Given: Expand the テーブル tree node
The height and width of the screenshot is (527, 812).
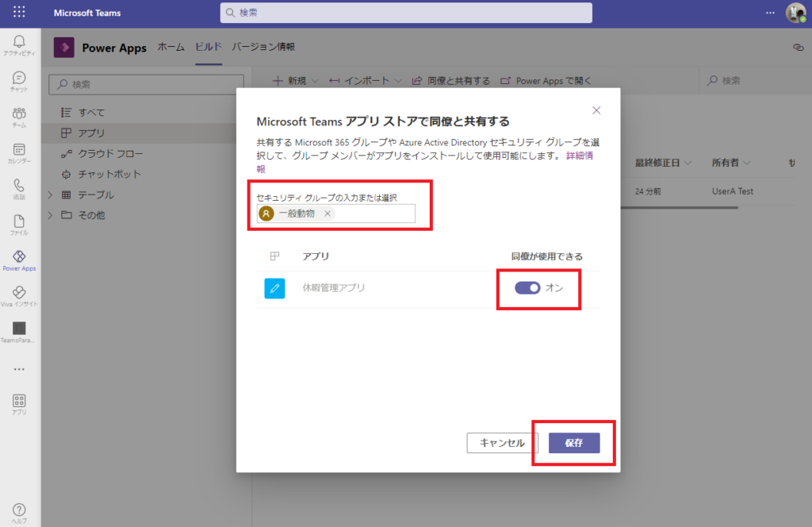Looking at the screenshot, I should [x=50, y=194].
